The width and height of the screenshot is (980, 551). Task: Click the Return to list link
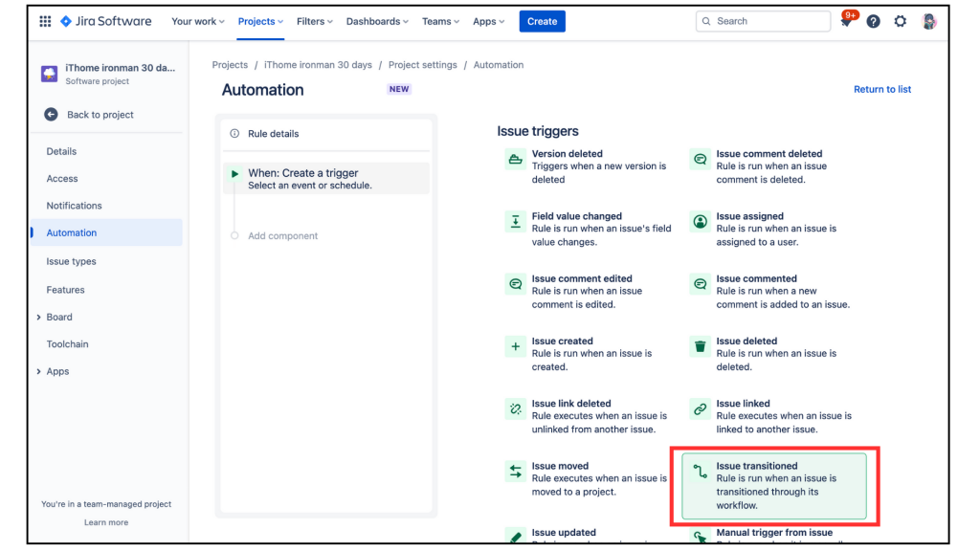(881, 89)
